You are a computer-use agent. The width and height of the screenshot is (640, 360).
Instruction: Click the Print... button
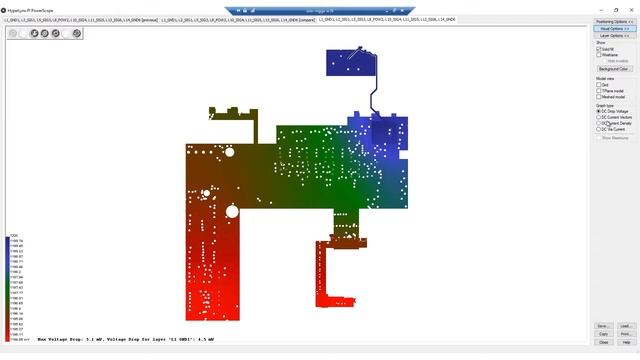(x=626, y=334)
